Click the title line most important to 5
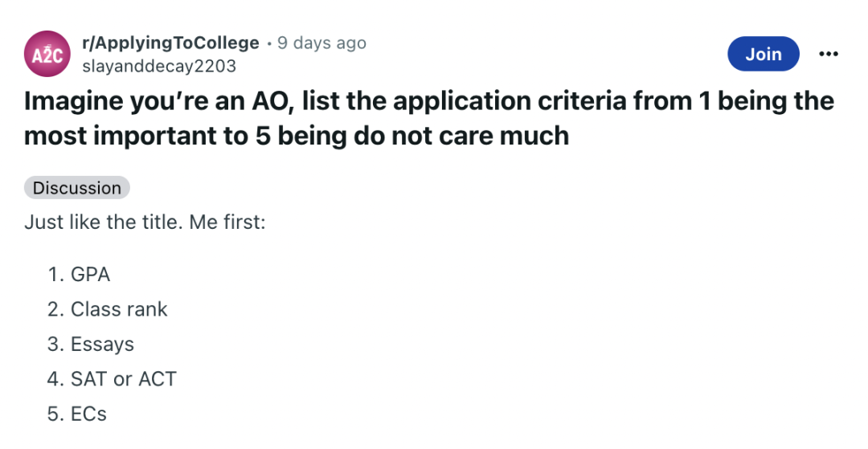This screenshot has height=449, width=868. [296, 136]
